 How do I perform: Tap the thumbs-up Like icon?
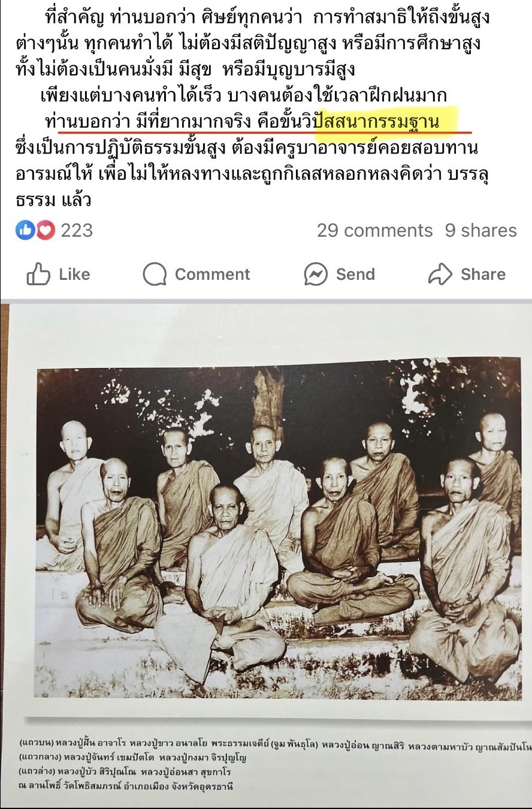point(39,274)
